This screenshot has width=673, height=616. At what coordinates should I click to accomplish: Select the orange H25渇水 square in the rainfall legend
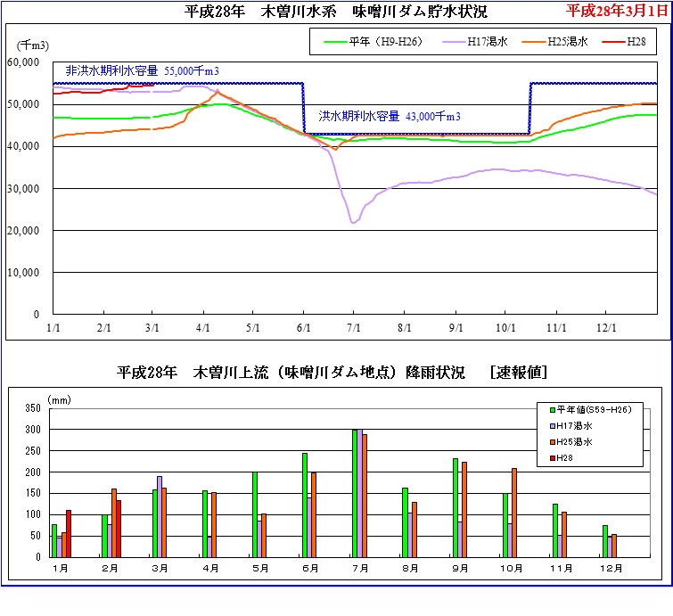coord(554,441)
